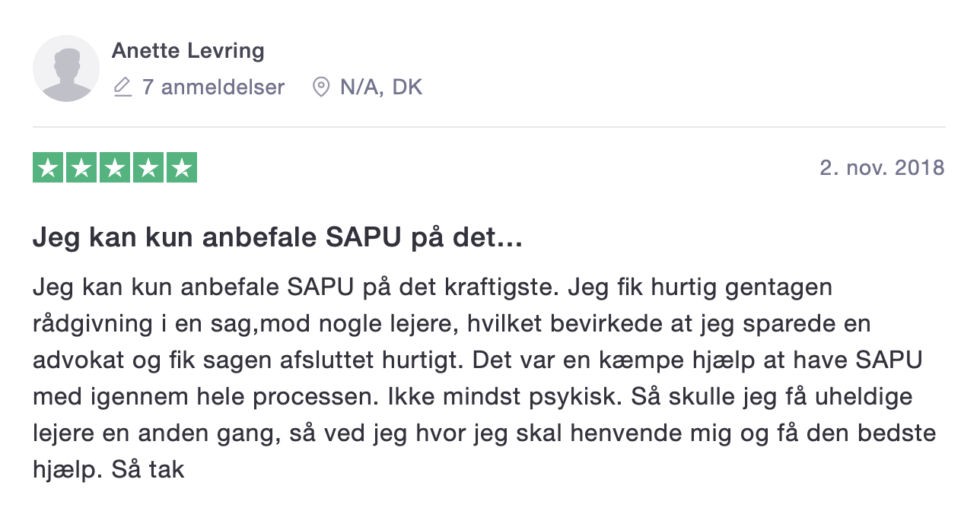Viewport: 980px width, 508px height.
Task: Click the third green rating star
Action: click(x=115, y=168)
